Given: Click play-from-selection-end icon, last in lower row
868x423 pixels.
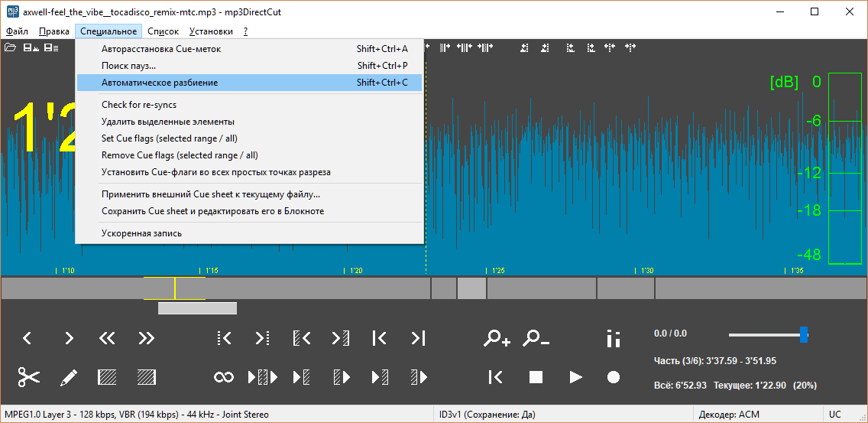Looking at the screenshot, I should 419,378.
